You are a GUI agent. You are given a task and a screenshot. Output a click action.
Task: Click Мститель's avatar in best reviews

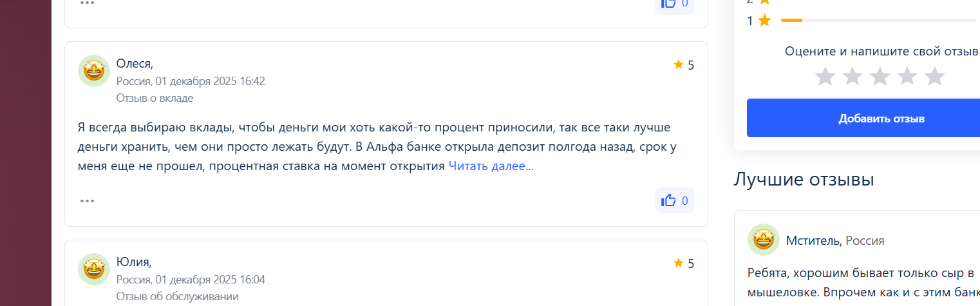[764, 240]
